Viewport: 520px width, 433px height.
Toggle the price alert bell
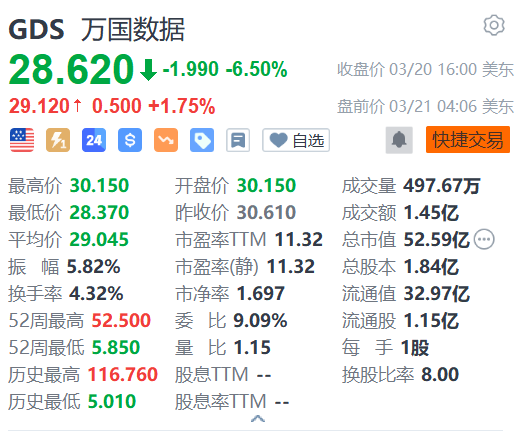click(399, 140)
